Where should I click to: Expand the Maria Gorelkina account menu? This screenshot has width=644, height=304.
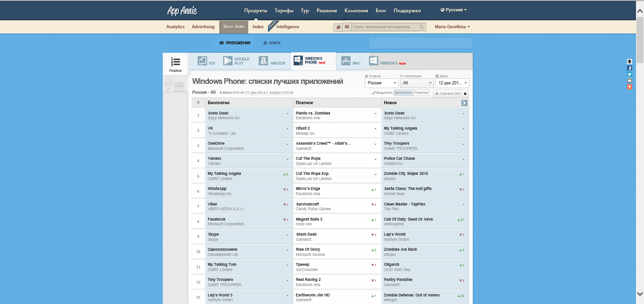pos(452,27)
